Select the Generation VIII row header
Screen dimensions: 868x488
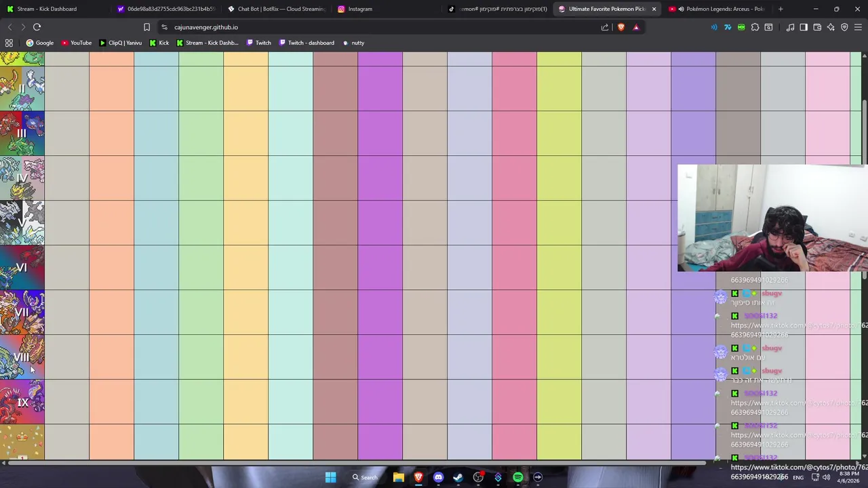22,357
